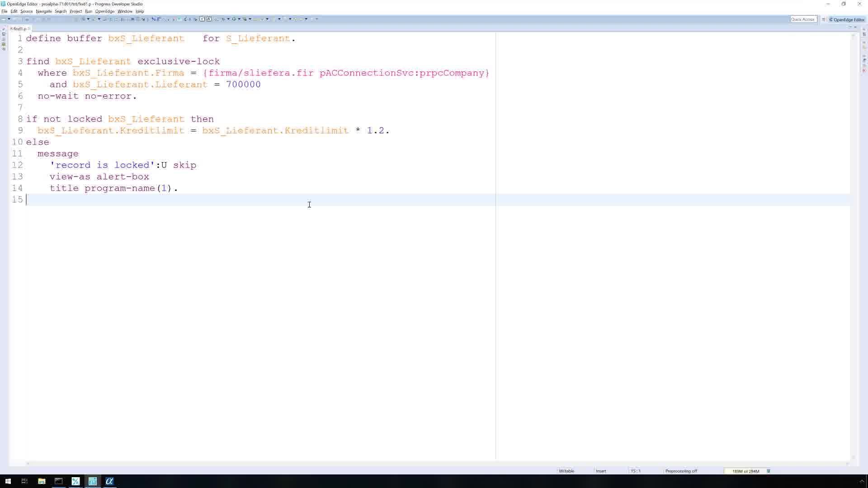Viewport: 868px width, 488px height.
Task: Click the number 700000 on line 5
Action: [243, 84]
